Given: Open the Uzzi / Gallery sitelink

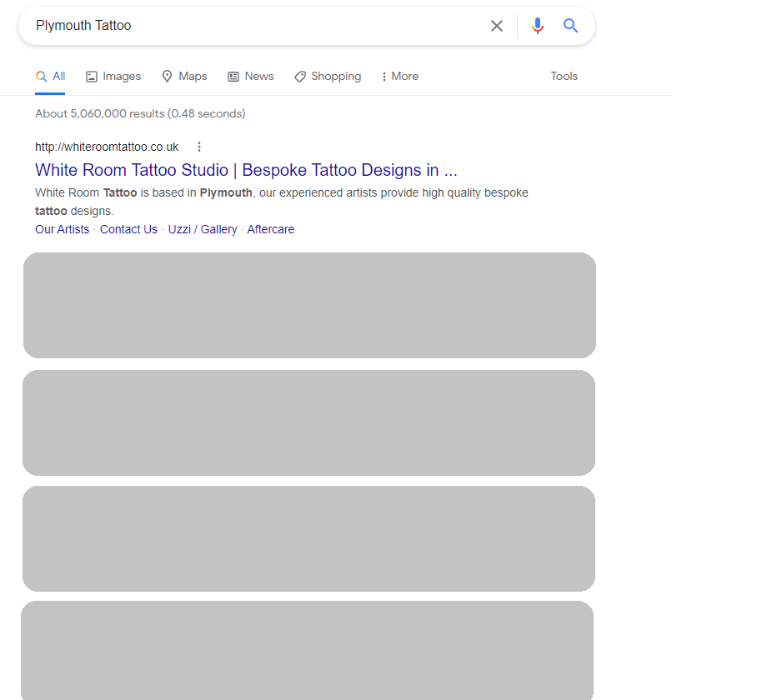Looking at the screenshot, I should tap(203, 229).
